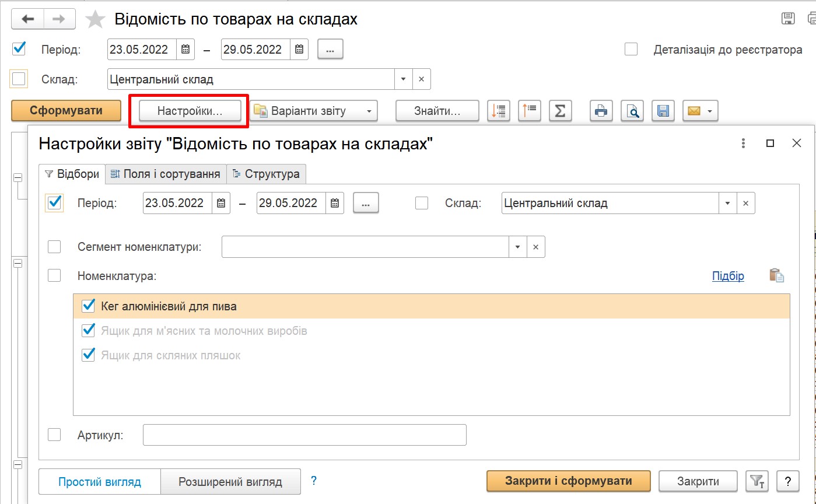Viewport: 816px width, 504px height.
Task: Click the Закрити button
Action: click(698, 481)
